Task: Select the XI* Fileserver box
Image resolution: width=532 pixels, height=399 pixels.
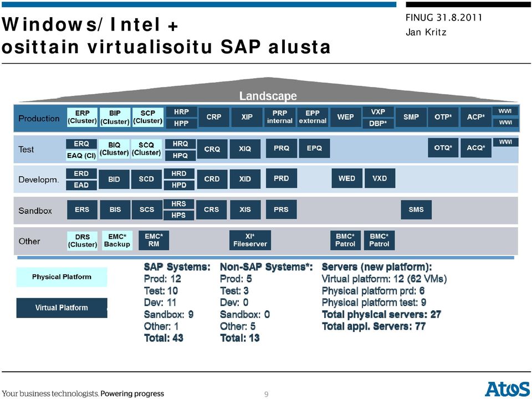Action: click(x=250, y=240)
